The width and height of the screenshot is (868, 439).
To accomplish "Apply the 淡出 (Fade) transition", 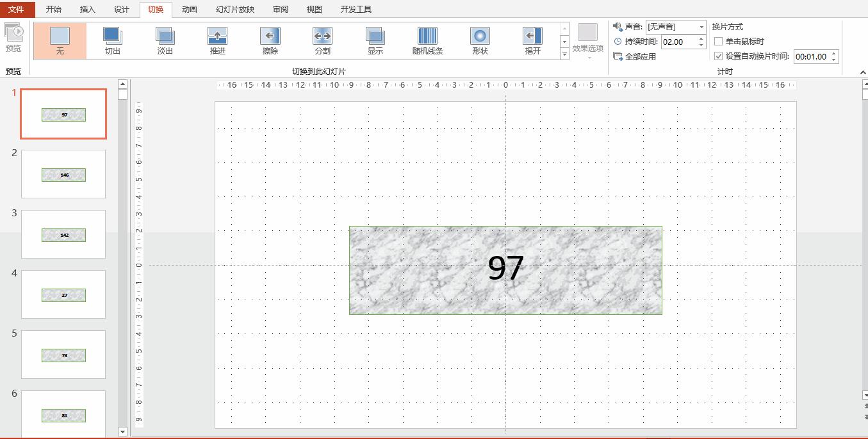I will coord(165,41).
